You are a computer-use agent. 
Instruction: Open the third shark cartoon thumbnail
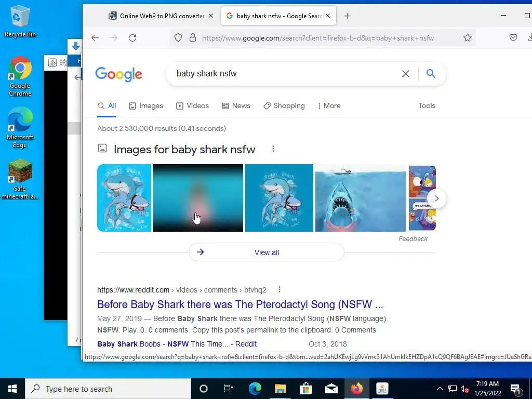tap(279, 198)
